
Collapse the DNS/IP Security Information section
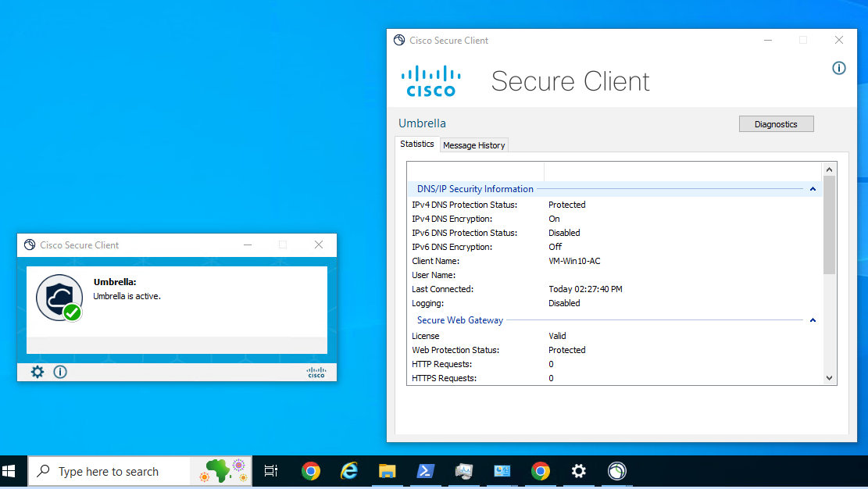pos(813,189)
